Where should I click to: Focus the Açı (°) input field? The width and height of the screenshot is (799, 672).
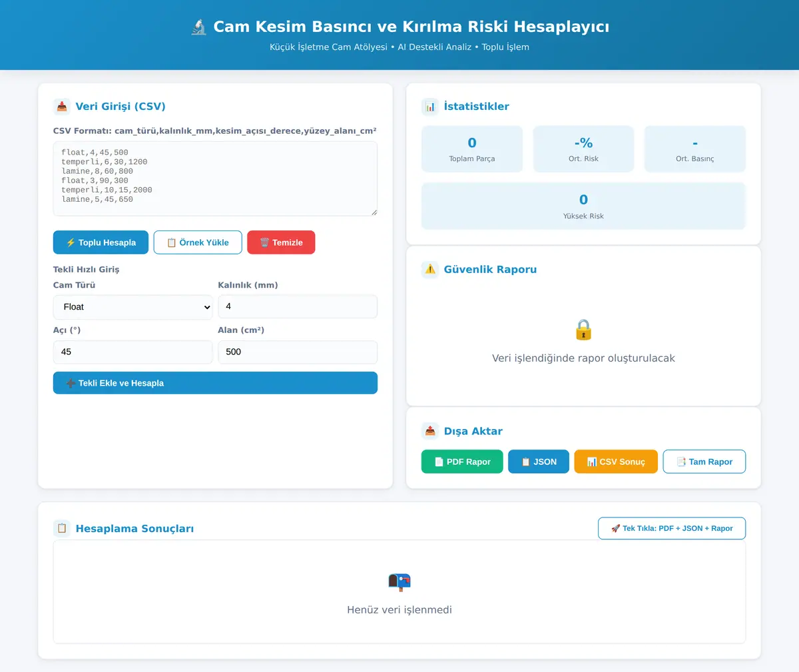133,352
